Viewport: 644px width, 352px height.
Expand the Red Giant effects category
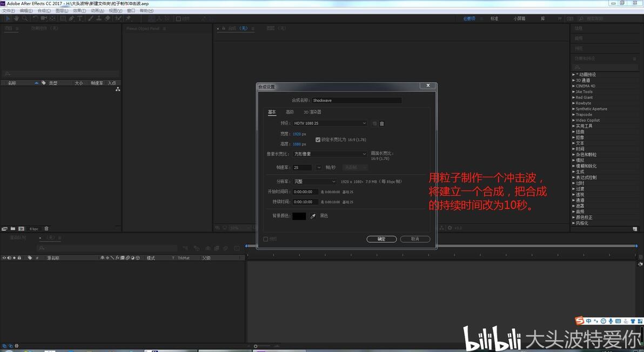pyautogui.click(x=573, y=97)
